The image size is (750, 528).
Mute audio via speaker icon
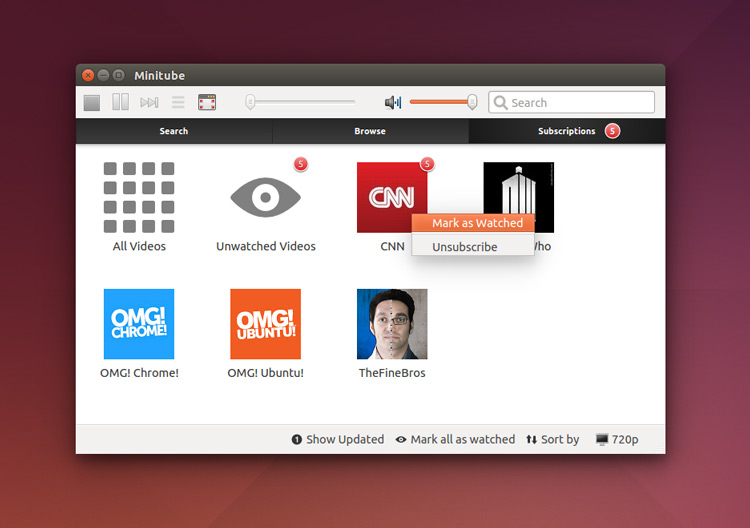393,102
